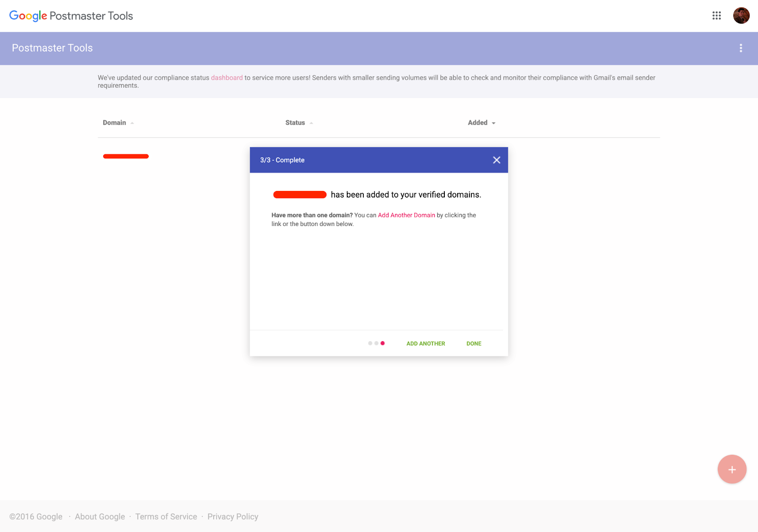The width and height of the screenshot is (758, 532).
Task: Open the Google apps grid
Action: pyautogui.click(x=716, y=16)
